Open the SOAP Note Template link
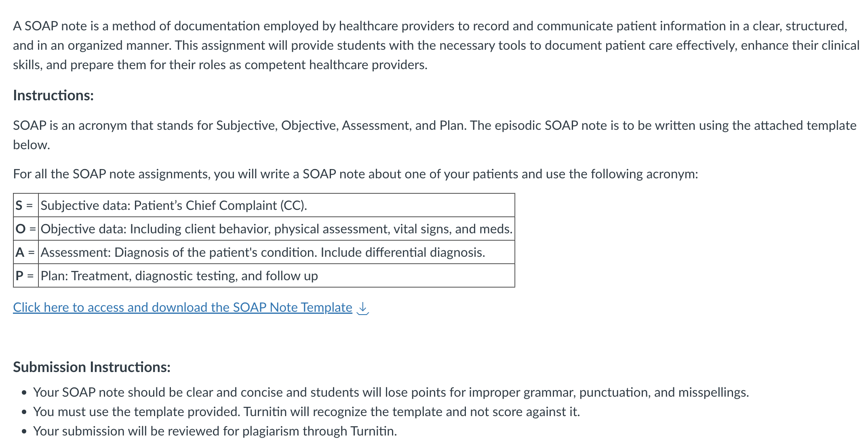Viewport: 868px width, 444px height. (183, 307)
